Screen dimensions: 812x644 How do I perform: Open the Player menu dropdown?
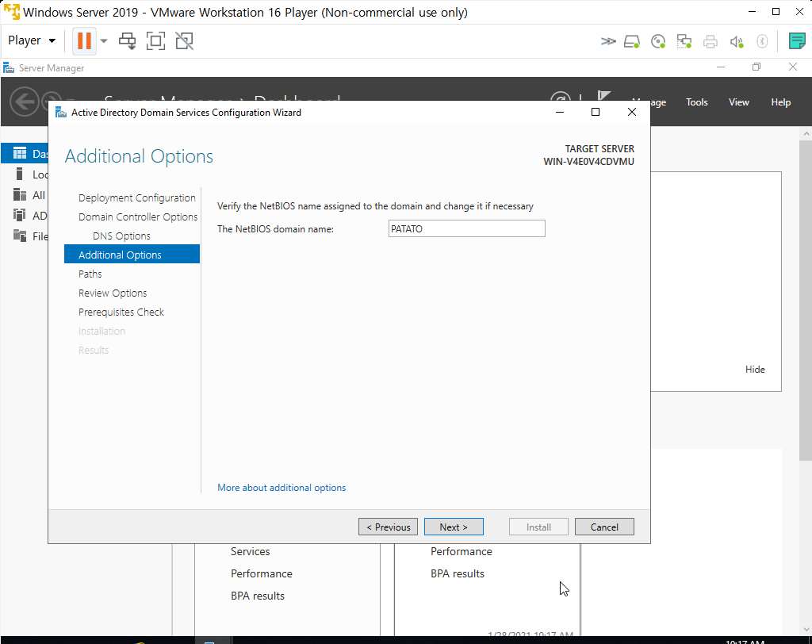[32, 40]
